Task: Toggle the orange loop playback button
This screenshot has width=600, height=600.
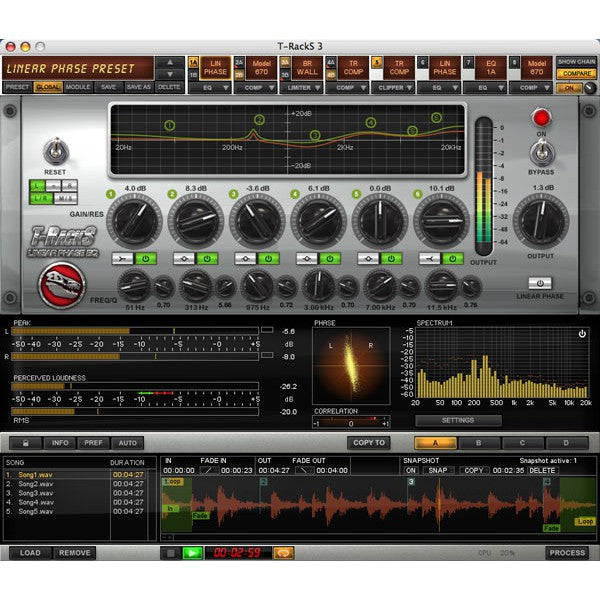Action: (284, 553)
